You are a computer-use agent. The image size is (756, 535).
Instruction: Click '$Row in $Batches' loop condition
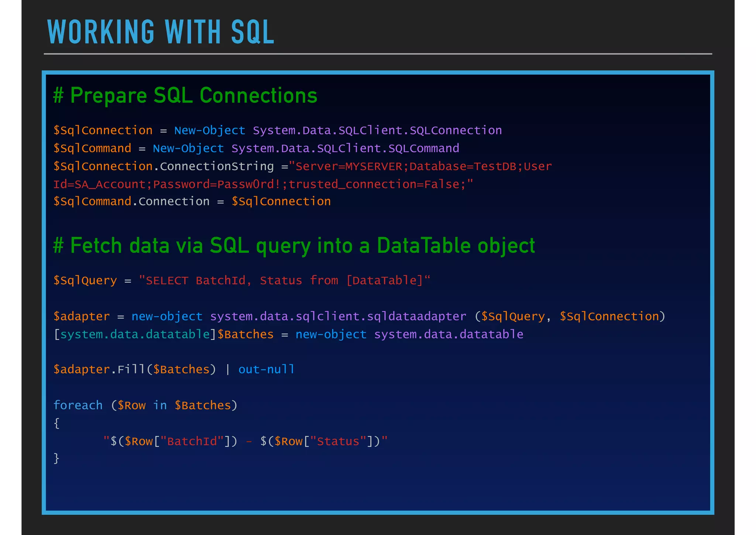(174, 406)
